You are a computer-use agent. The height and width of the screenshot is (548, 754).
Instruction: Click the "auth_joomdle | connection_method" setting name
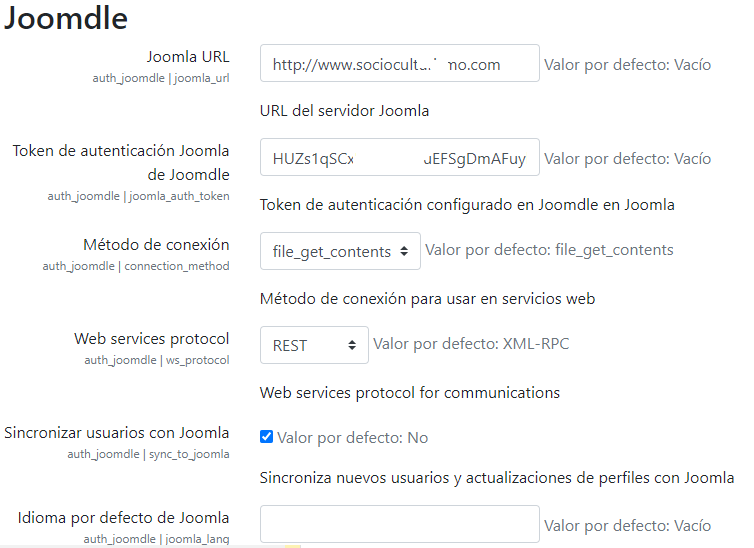pos(136,266)
